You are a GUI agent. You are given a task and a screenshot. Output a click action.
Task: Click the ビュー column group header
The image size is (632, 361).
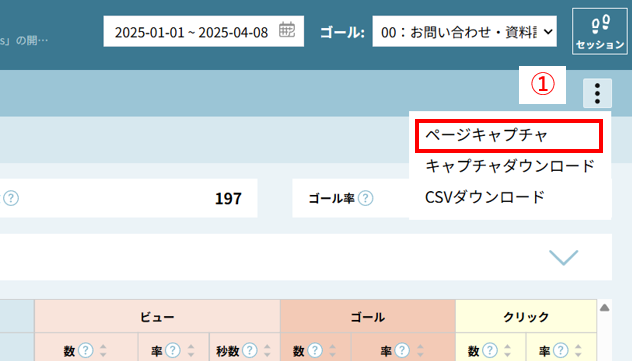(157, 317)
